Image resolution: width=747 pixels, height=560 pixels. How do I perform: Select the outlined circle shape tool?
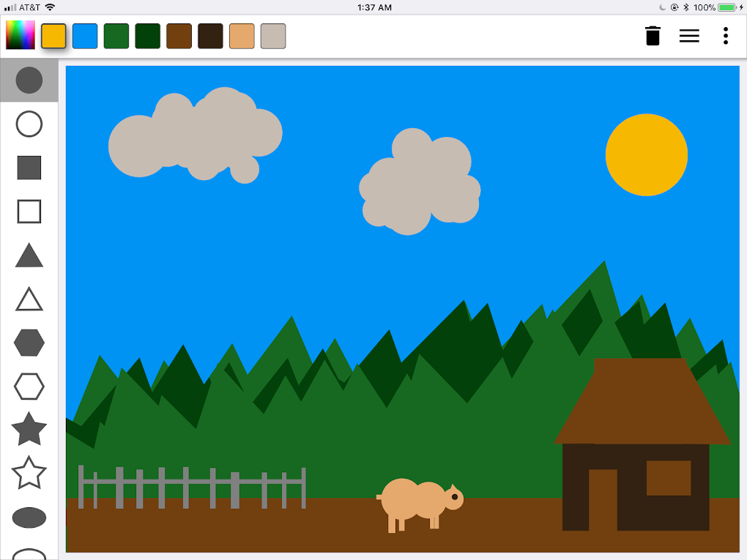pyautogui.click(x=29, y=124)
